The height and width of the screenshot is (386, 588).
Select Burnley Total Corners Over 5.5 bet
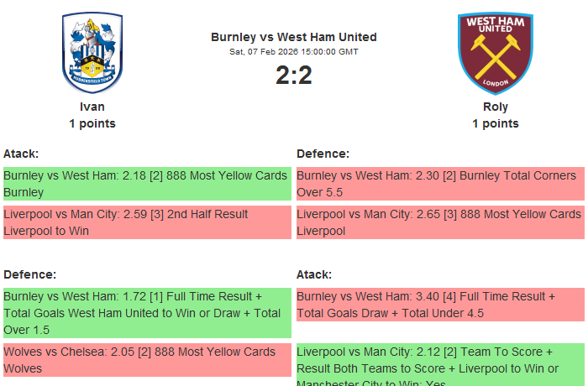point(440,184)
